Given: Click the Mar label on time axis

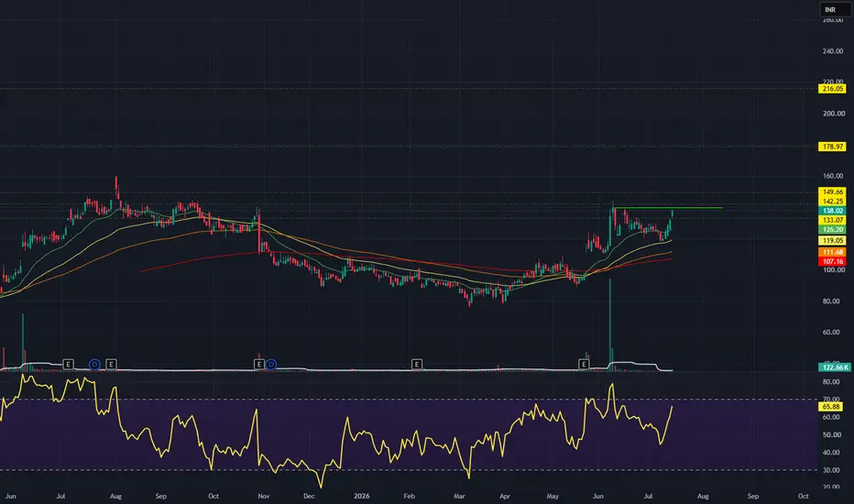Looking at the screenshot, I should (459, 496).
